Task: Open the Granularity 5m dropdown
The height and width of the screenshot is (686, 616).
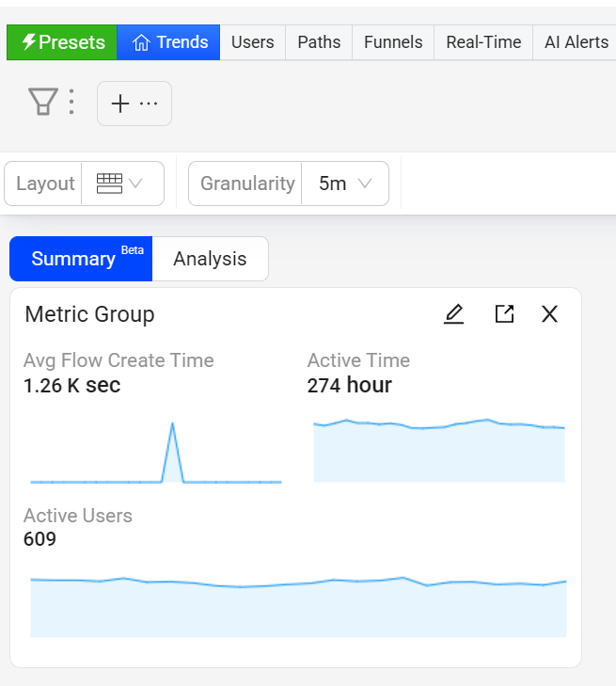Action: tap(344, 183)
